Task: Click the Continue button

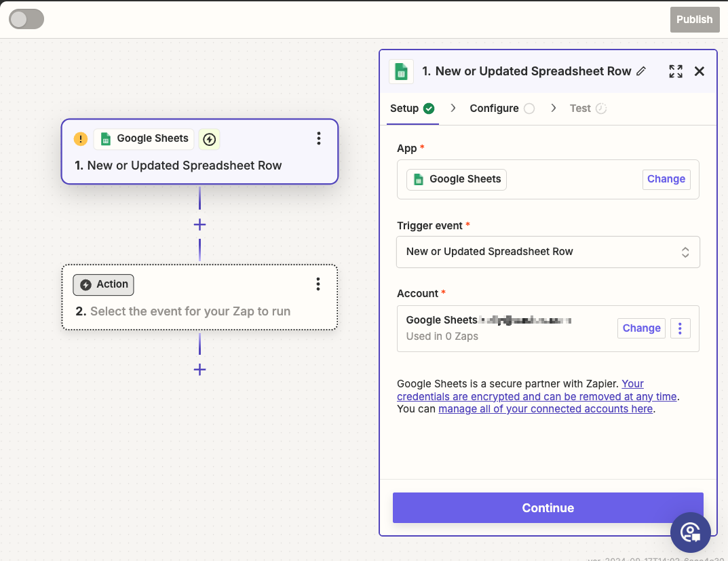Action: (548, 507)
